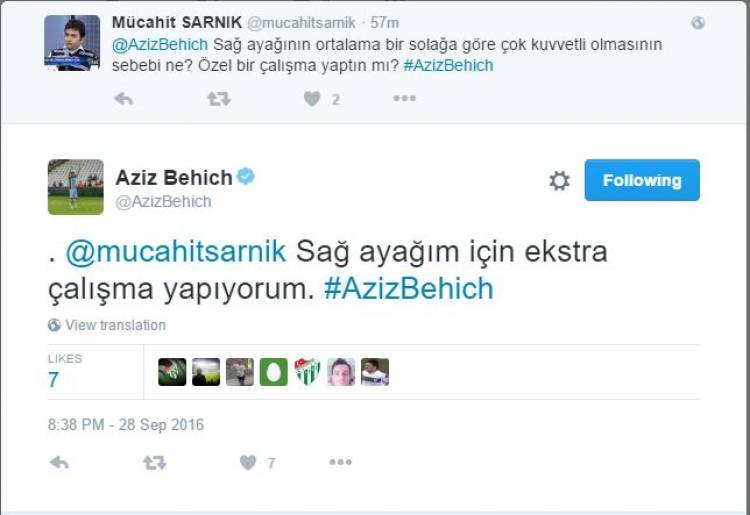The width and height of the screenshot is (750, 515).
Task: Open #AziziBehich hashtag in Aziz's tweet
Action: coord(408,289)
